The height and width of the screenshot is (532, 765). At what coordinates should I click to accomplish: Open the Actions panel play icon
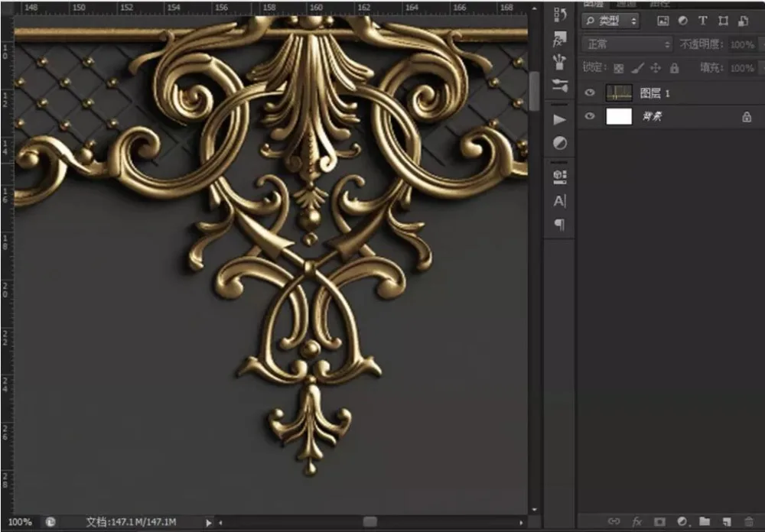tap(560, 119)
